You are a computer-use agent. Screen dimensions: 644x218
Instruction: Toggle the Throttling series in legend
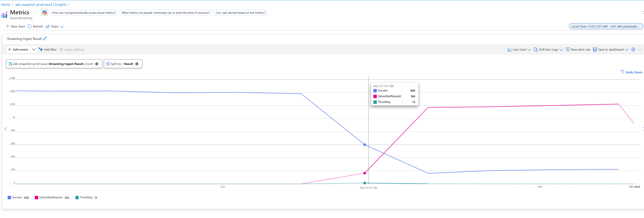tap(86, 198)
